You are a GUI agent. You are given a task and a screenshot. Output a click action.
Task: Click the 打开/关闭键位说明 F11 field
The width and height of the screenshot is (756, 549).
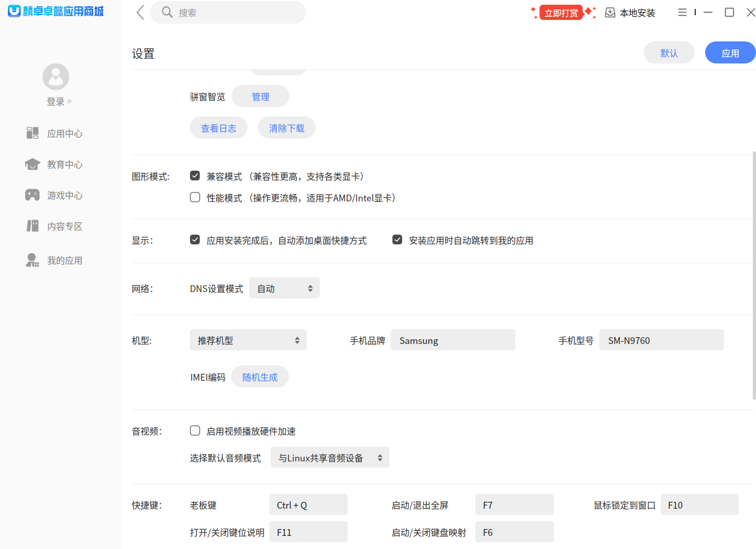[x=308, y=532]
